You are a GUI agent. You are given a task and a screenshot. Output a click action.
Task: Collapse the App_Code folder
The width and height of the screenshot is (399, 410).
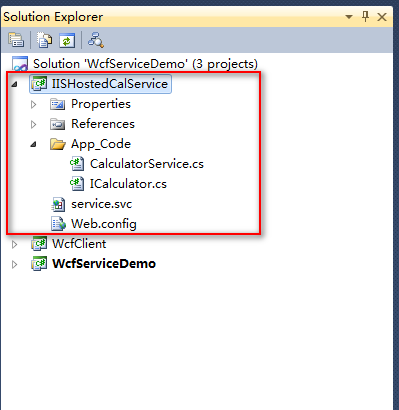pyautogui.click(x=33, y=144)
